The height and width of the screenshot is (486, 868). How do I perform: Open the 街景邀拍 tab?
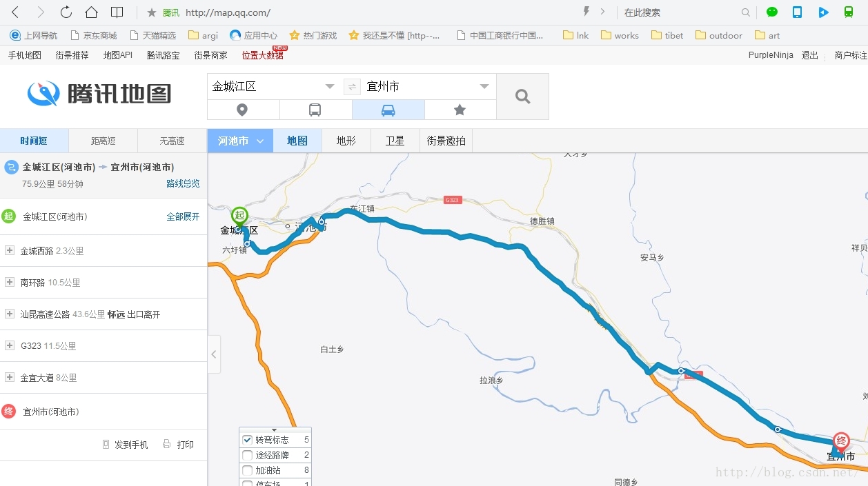[446, 141]
